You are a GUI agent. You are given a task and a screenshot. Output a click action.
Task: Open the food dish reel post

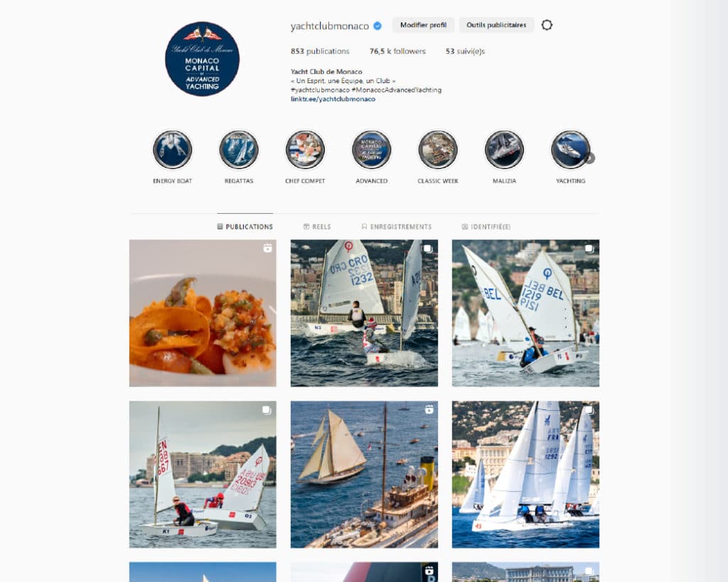pos(203,313)
